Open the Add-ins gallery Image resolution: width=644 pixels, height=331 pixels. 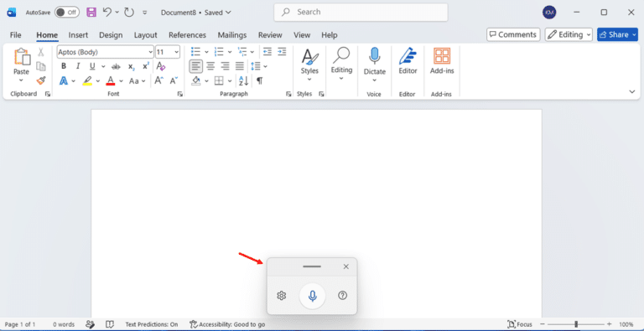tap(442, 61)
